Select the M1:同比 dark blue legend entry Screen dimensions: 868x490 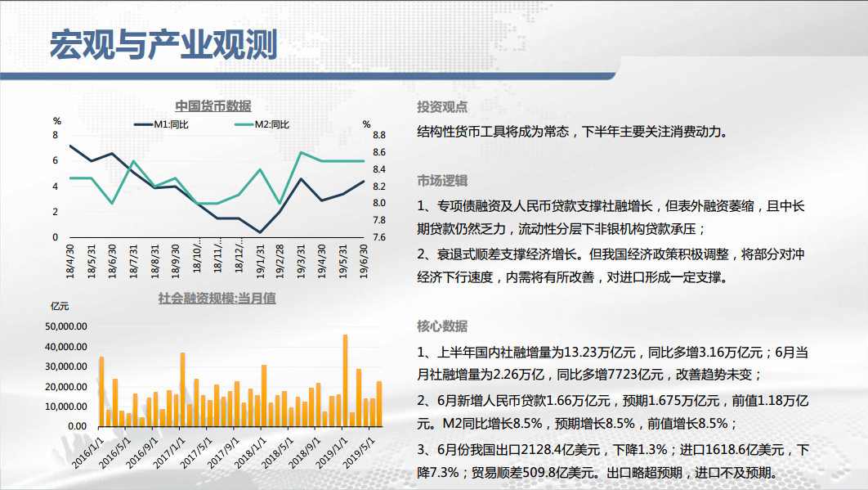pyautogui.click(x=162, y=124)
